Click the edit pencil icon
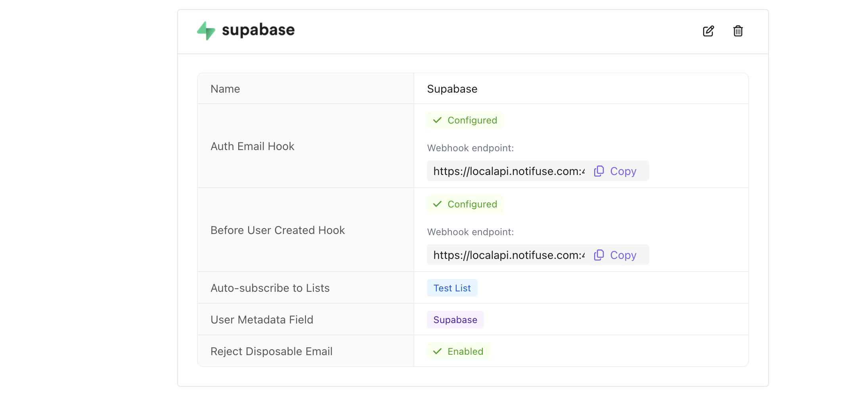Viewport: 868px width, 407px height. (x=709, y=31)
